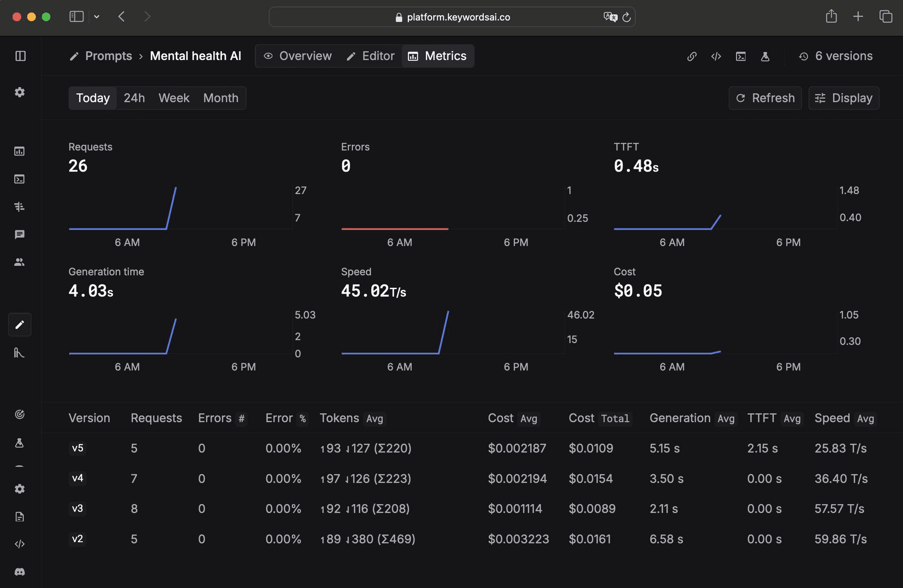Image resolution: width=903 pixels, height=588 pixels.
Task: Select the pencil Prompts icon in sidebar
Action: tap(19, 325)
